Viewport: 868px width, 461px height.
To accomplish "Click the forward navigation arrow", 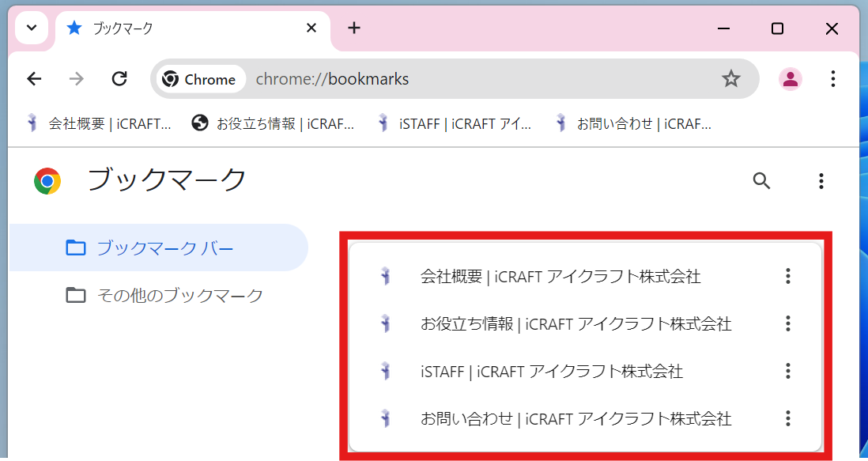I will [77, 79].
